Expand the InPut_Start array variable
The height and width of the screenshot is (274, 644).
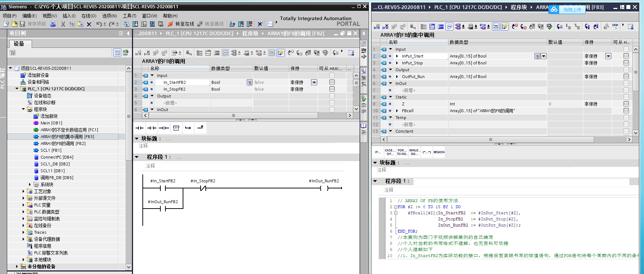397,56
